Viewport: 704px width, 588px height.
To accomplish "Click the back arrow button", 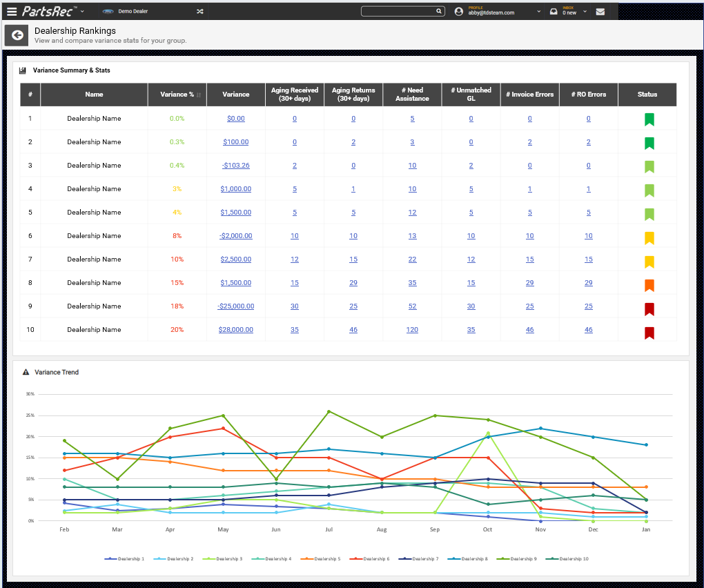I will (x=17, y=35).
